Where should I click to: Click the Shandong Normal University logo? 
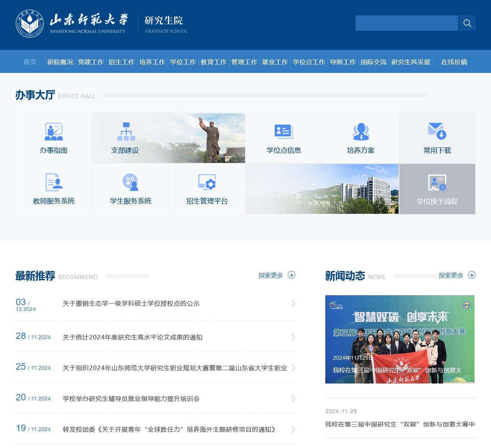(30, 24)
